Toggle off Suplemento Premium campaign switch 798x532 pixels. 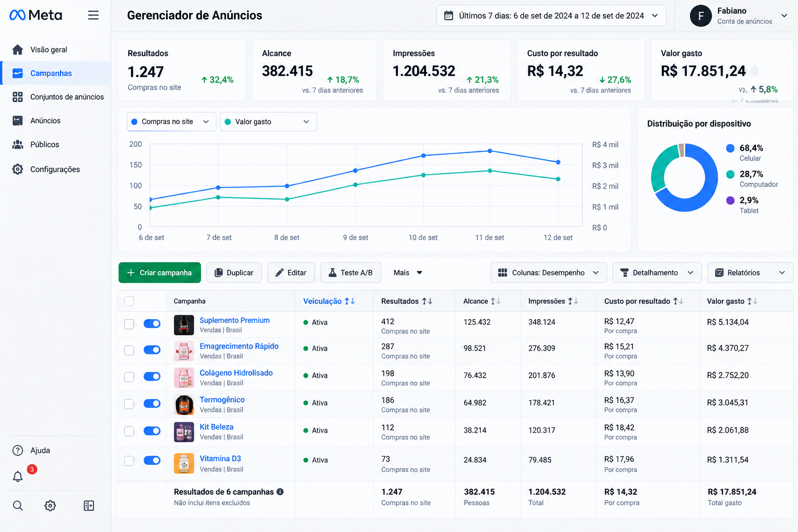click(152, 324)
